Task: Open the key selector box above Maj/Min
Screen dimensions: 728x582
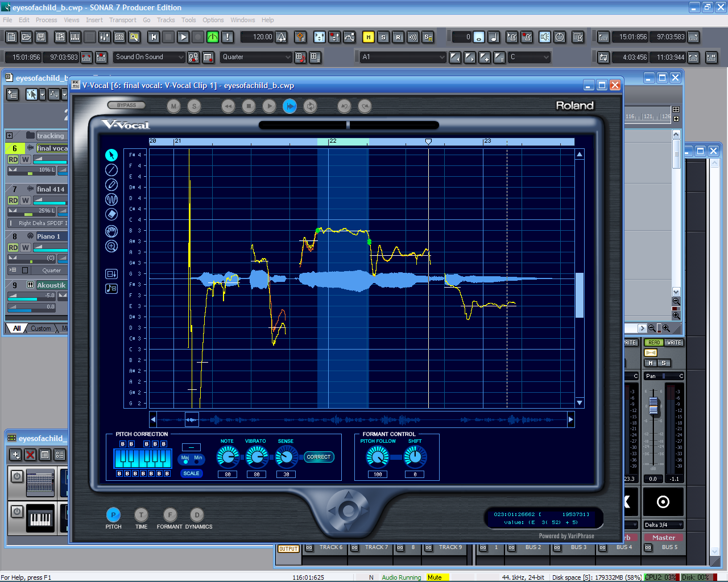Action: point(191,447)
